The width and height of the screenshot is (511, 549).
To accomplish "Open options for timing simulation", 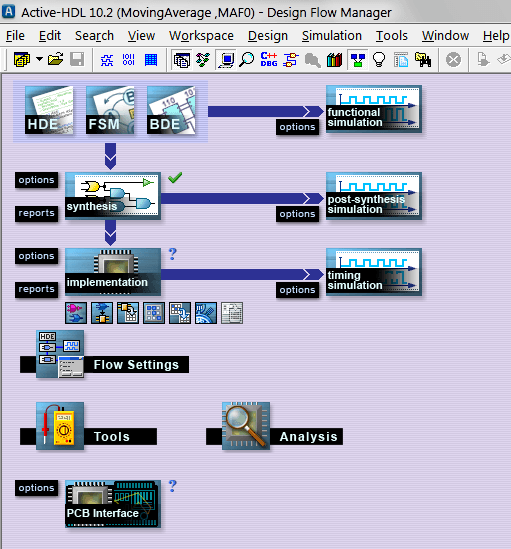I will point(297,290).
